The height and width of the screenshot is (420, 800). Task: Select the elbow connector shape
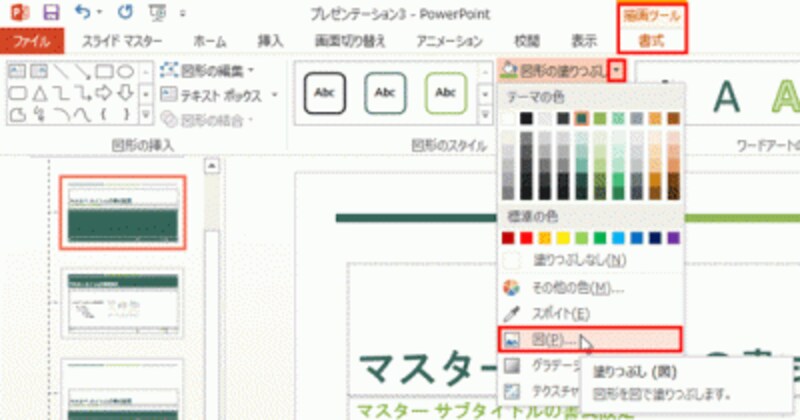pyautogui.click(x=61, y=93)
